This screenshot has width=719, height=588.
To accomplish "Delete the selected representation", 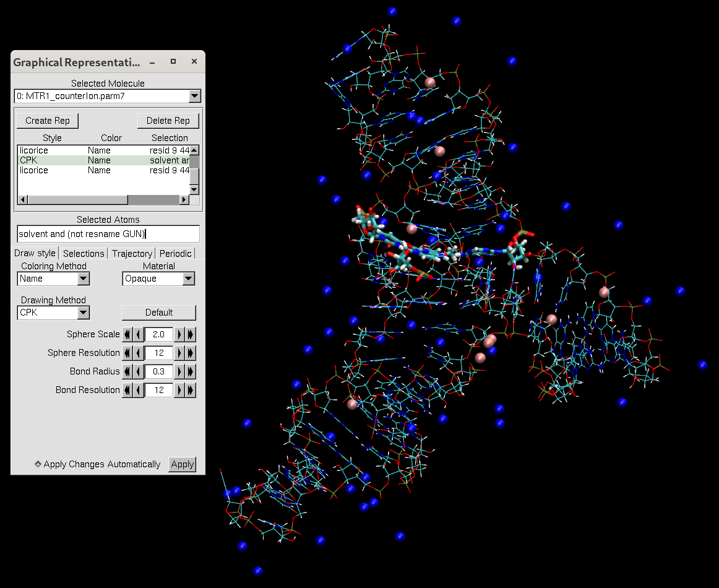I will [x=168, y=120].
